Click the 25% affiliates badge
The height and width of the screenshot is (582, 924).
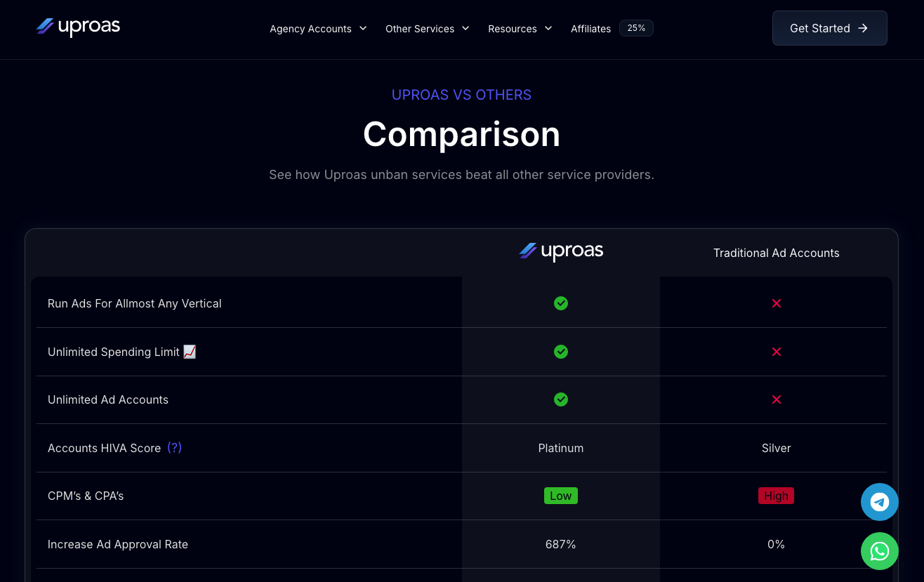tap(636, 28)
